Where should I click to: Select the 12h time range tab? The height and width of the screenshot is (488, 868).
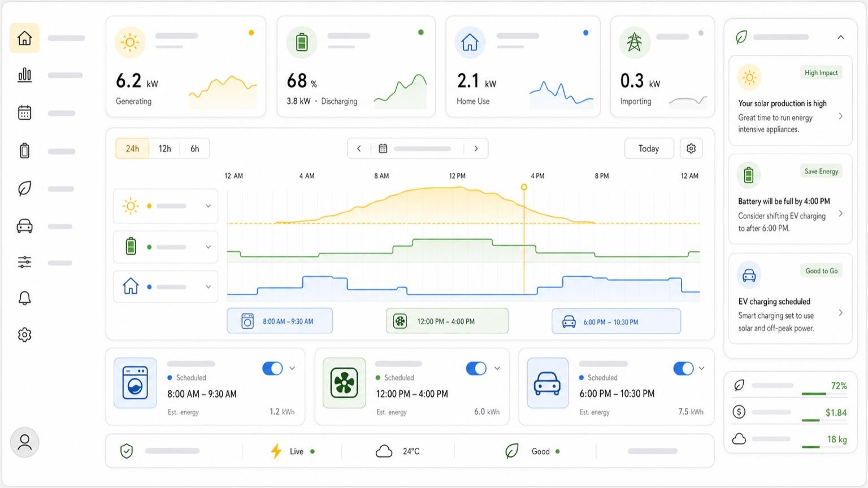164,149
